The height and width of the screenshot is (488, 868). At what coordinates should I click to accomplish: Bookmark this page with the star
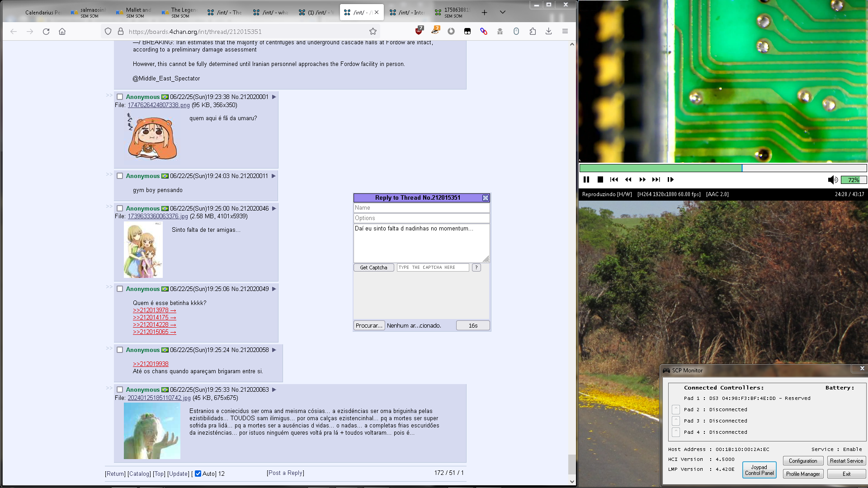coord(373,32)
